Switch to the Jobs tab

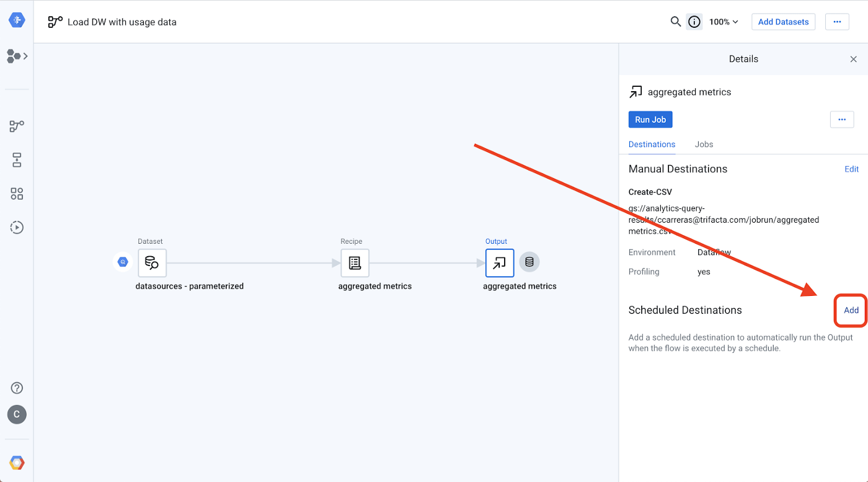click(704, 145)
